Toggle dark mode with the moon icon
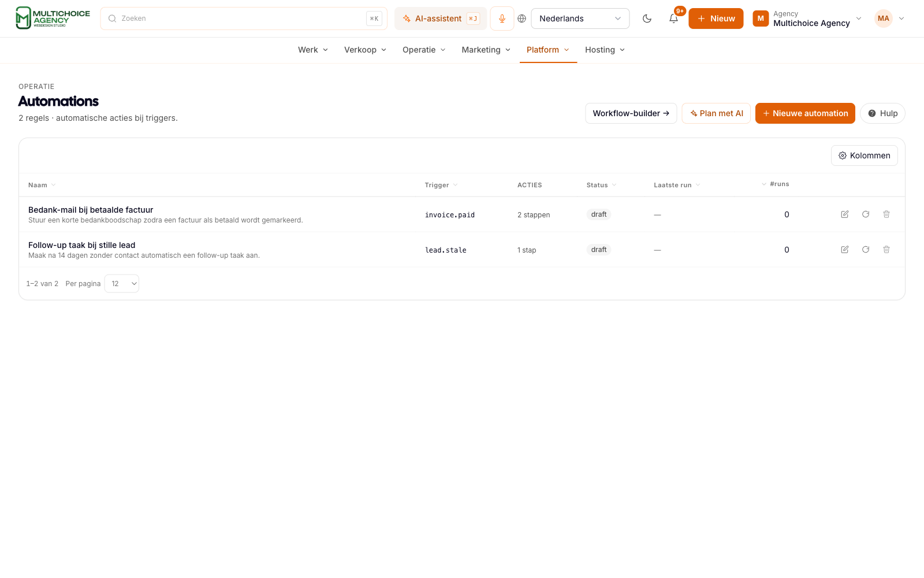Screen dimensions: 924x578 tap(647, 18)
